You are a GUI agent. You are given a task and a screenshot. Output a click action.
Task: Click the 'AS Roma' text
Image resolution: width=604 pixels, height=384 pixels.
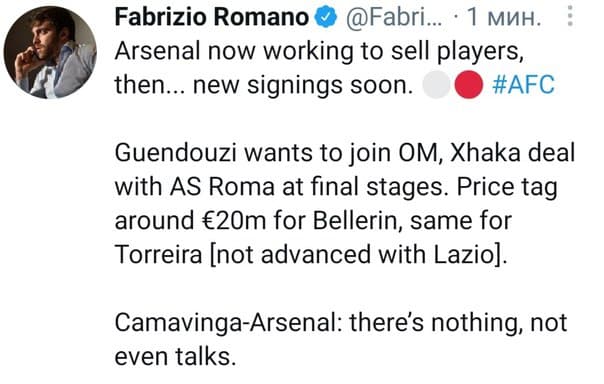[222, 187]
